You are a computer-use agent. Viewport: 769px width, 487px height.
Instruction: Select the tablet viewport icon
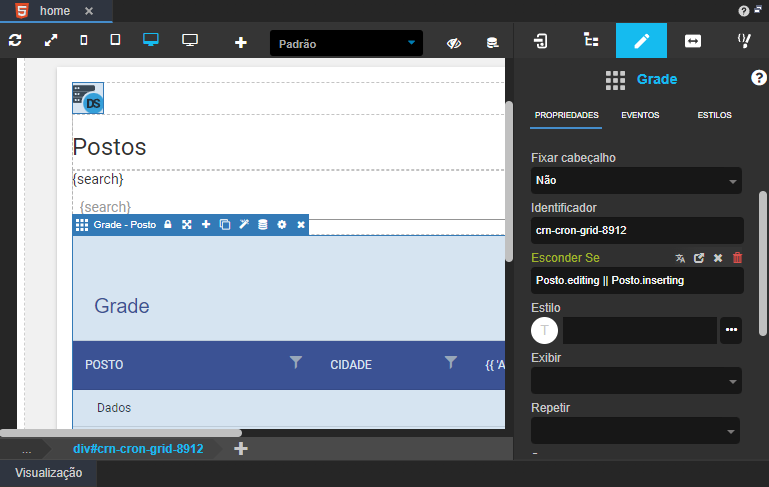(x=115, y=40)
